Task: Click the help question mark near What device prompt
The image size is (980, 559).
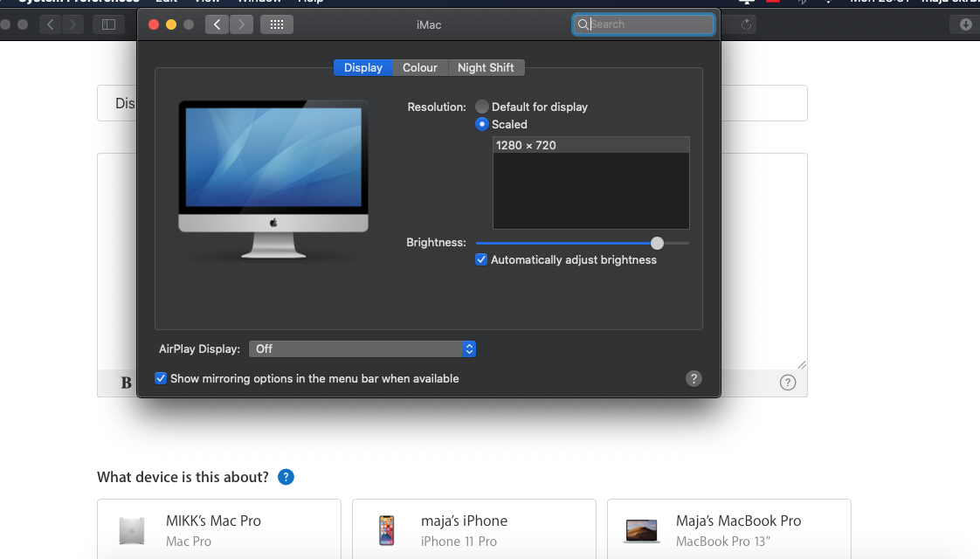Action: click(286, 477)
